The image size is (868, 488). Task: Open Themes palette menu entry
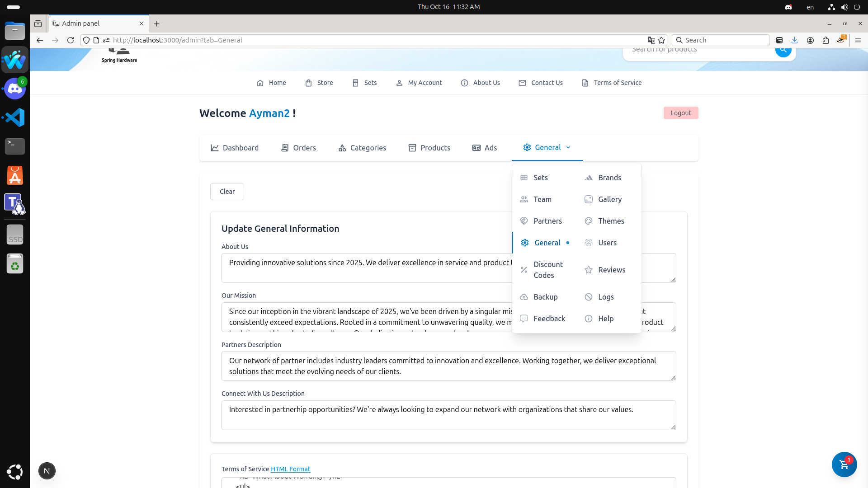pos(610,221)
